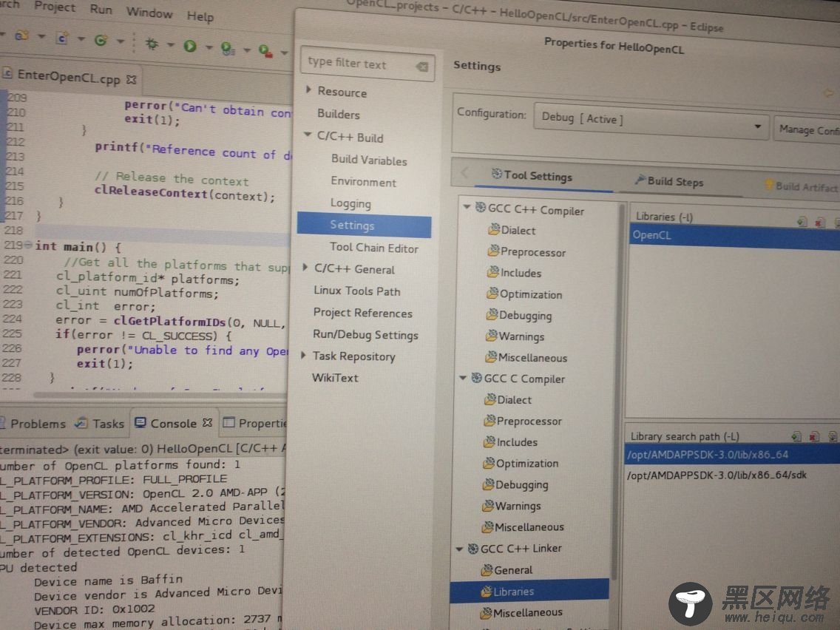Viewport: 840px width, 630px height.
Task: Collapse the GCC C Compiler tree node
Action: 463,378
